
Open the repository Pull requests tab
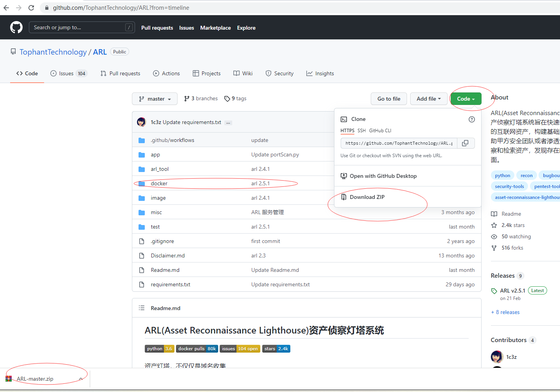coord(120,73)
